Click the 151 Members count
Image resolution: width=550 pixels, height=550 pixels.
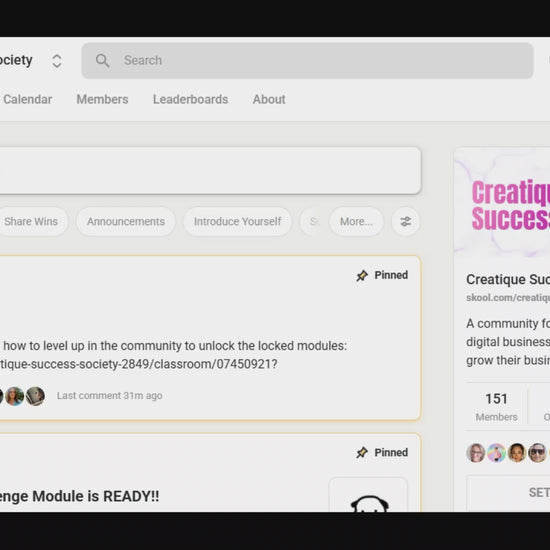point(496,407)
